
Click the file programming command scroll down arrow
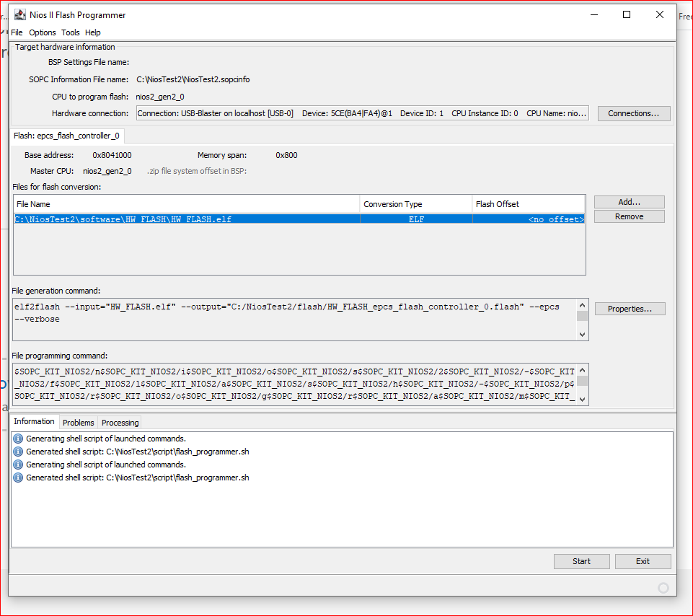coord(582,399)
